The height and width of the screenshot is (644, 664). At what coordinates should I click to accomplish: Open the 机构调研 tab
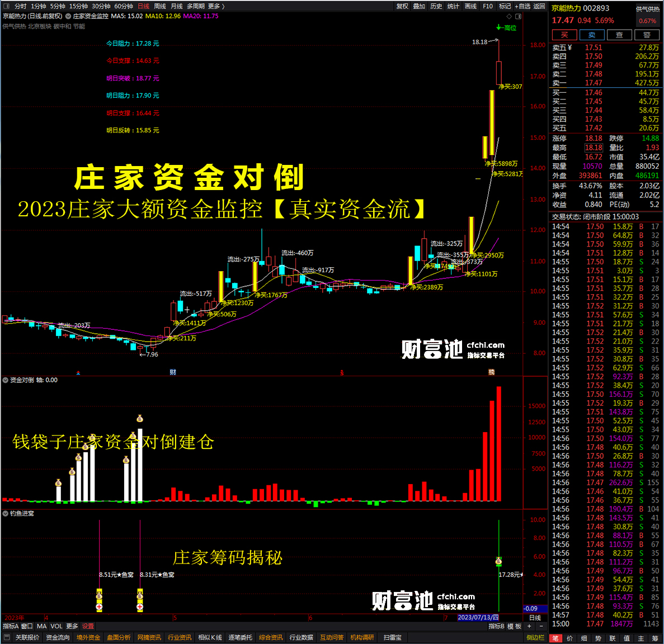coord(362,638)
